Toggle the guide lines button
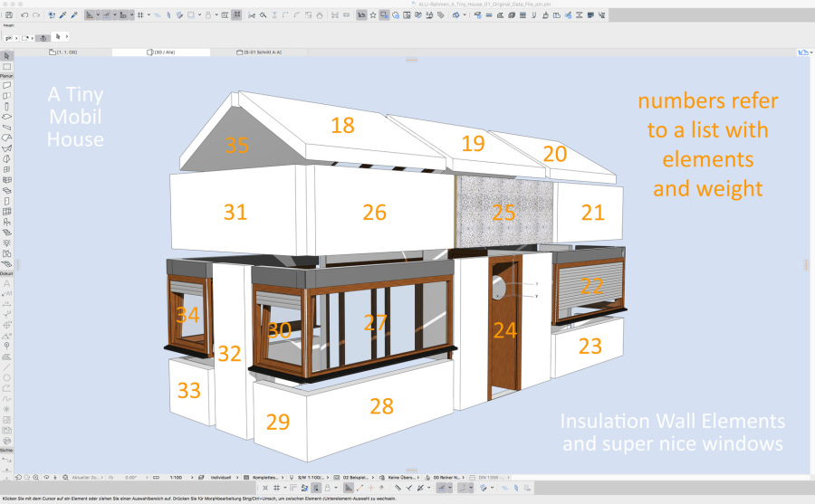 click(x=108, y=15)
